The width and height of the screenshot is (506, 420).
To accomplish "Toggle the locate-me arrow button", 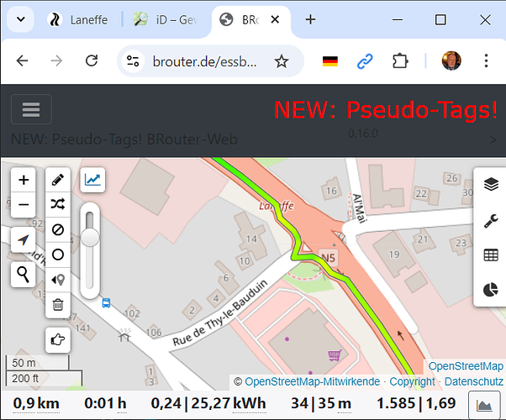I will coord(23,240).
